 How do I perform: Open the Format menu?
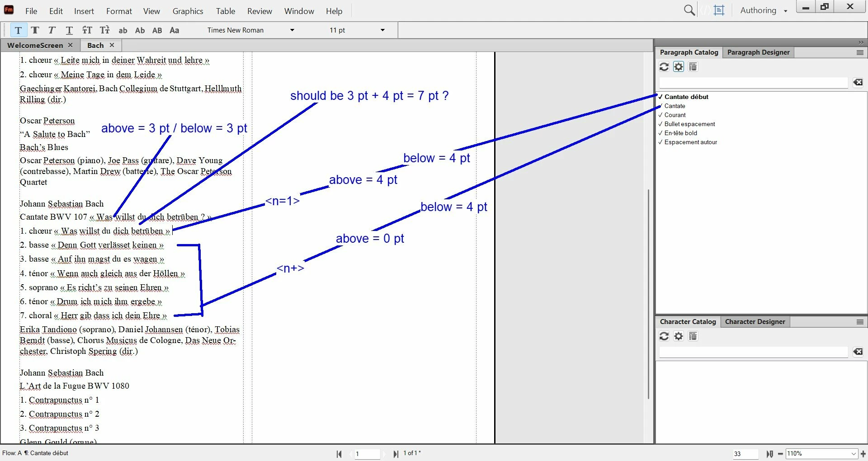click(x=119, y=11)
